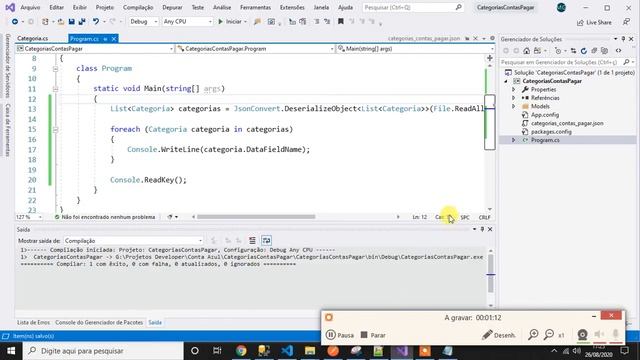Click the Undo arrow icon
This screenshot has width=640, height=360.
coord(96,22)
